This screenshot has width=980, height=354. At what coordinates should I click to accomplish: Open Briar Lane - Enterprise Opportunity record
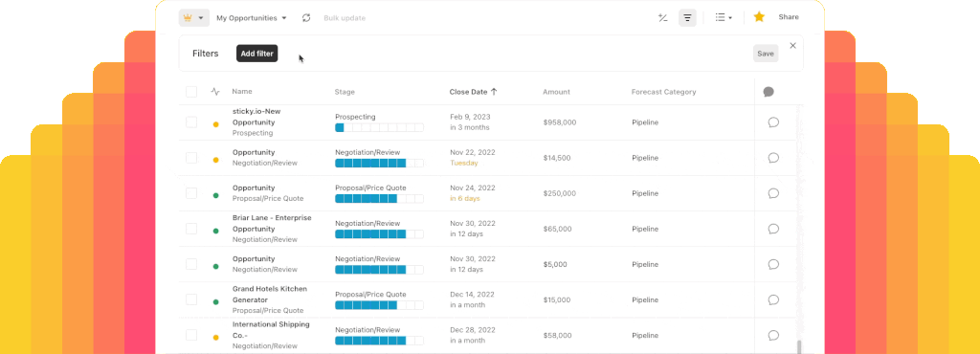coord(272,224)
